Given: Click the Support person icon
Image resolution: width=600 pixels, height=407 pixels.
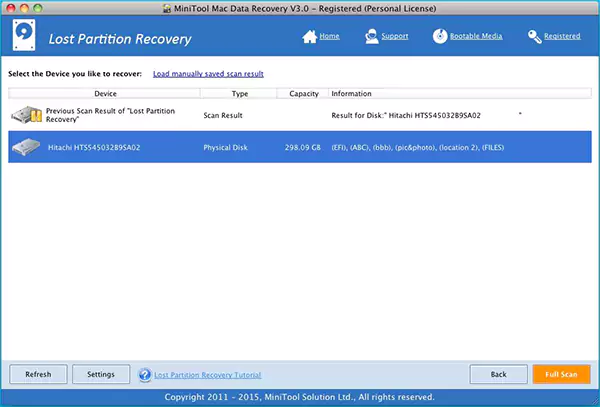Looking at the screenshot, I should pyautogui.click(x=372, y=37).
